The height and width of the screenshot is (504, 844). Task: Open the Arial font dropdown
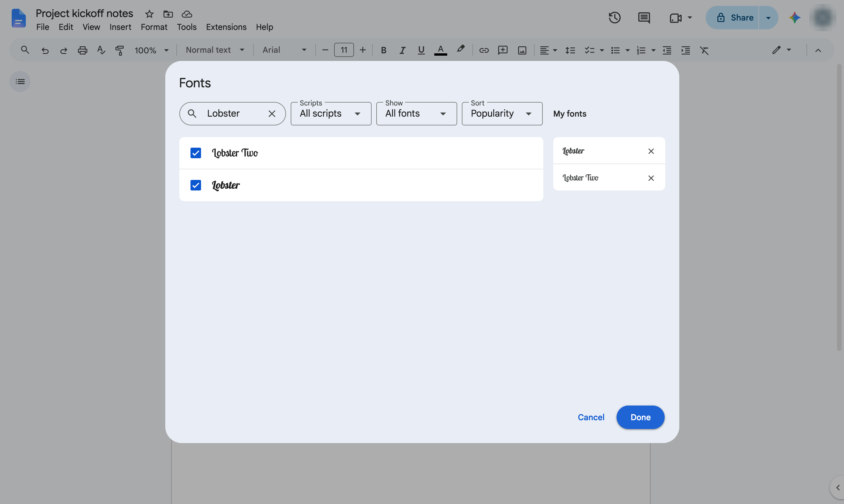(x=285, y=50)
